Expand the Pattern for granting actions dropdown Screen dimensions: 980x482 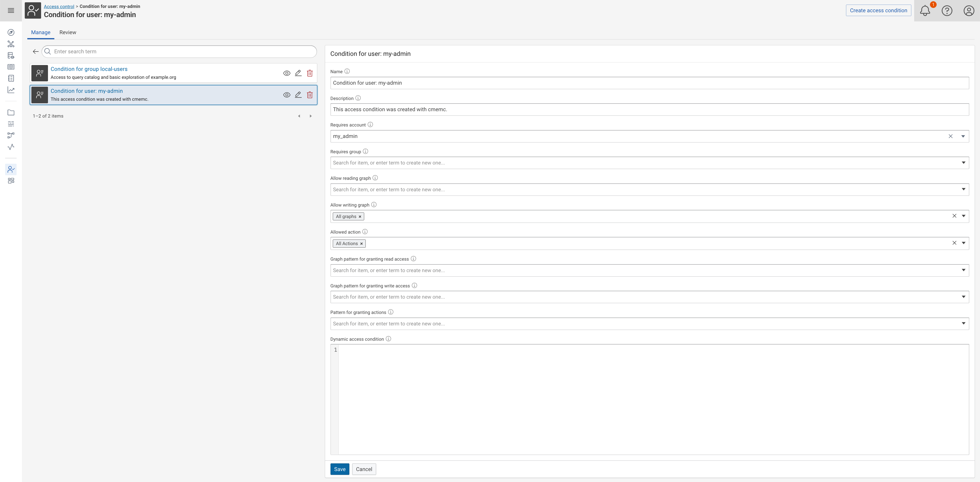(x=963, y=323)
